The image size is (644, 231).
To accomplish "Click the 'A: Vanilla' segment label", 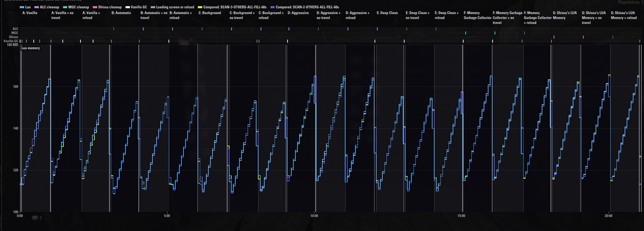I will pyautogui.click(x=30, y=13).
